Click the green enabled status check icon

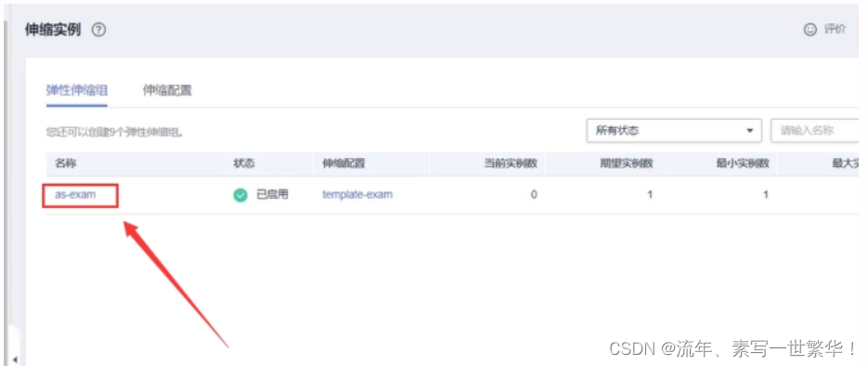pos(240,195)
